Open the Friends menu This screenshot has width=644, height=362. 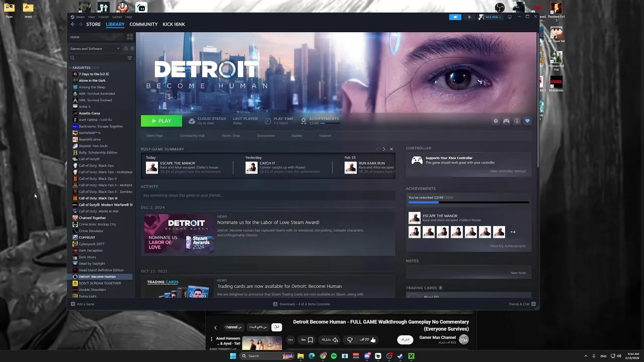[x=103, y=17]
